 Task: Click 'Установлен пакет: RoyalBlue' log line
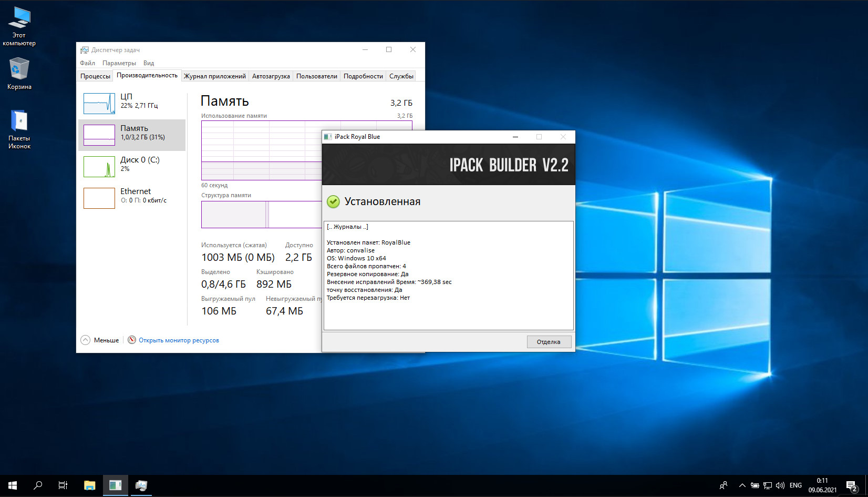[x=368, y=242]
